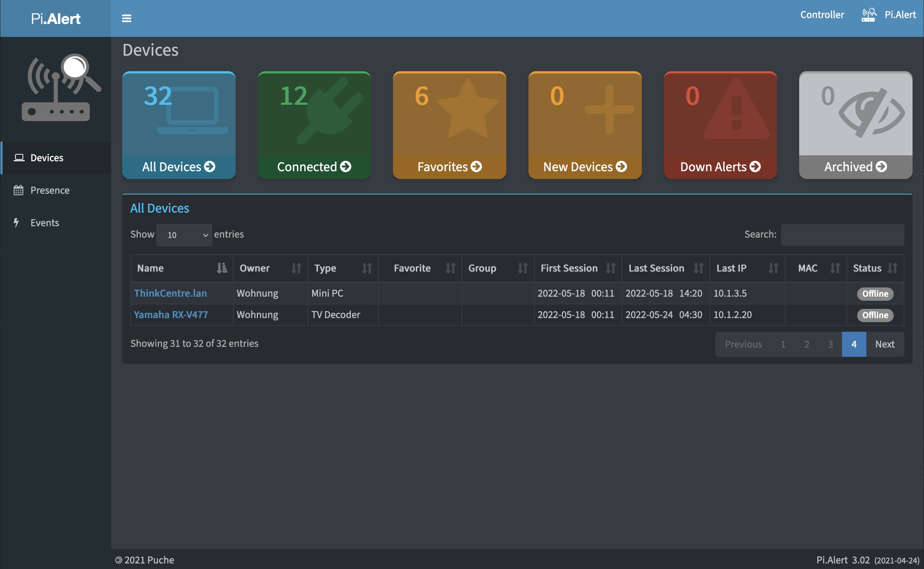924x569 pixels.
Task: Sort table by Name column icon
Action: 222,268
